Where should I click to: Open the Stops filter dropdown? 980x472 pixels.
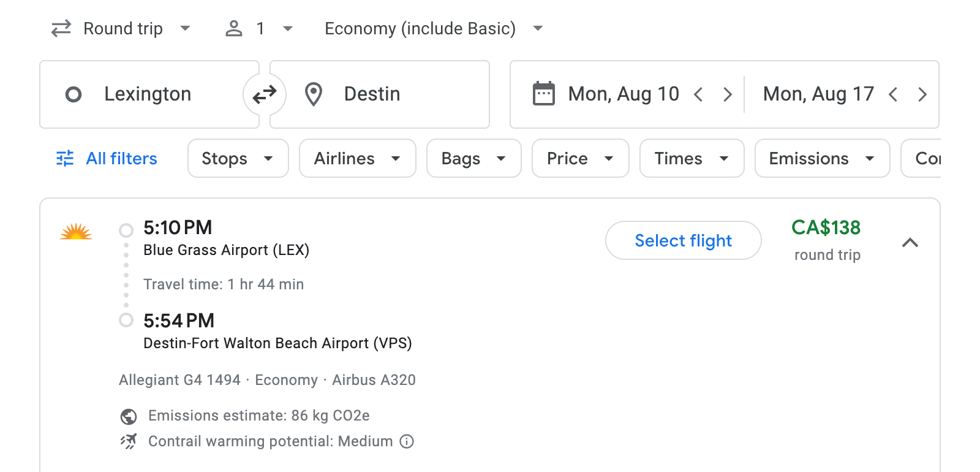(x=238, y=158)
